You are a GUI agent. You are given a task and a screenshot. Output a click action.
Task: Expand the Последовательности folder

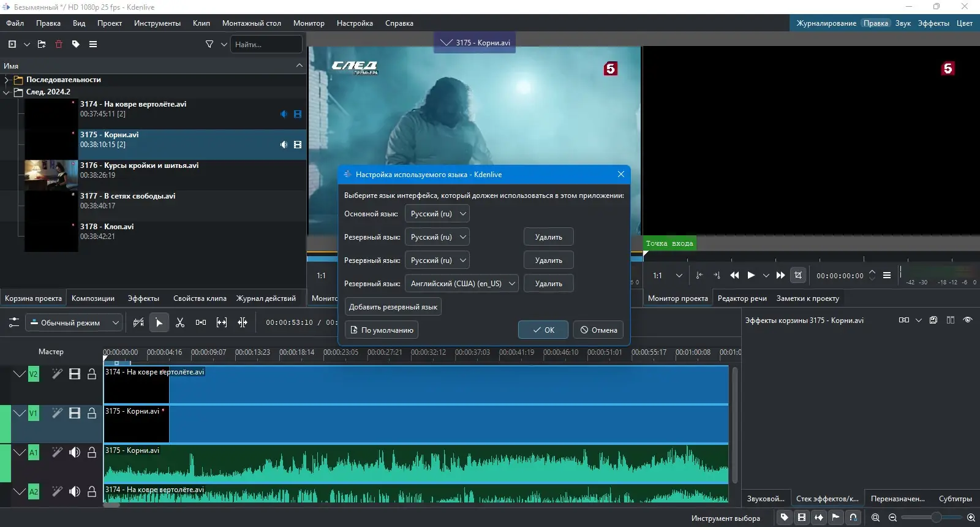click(7, 80)
